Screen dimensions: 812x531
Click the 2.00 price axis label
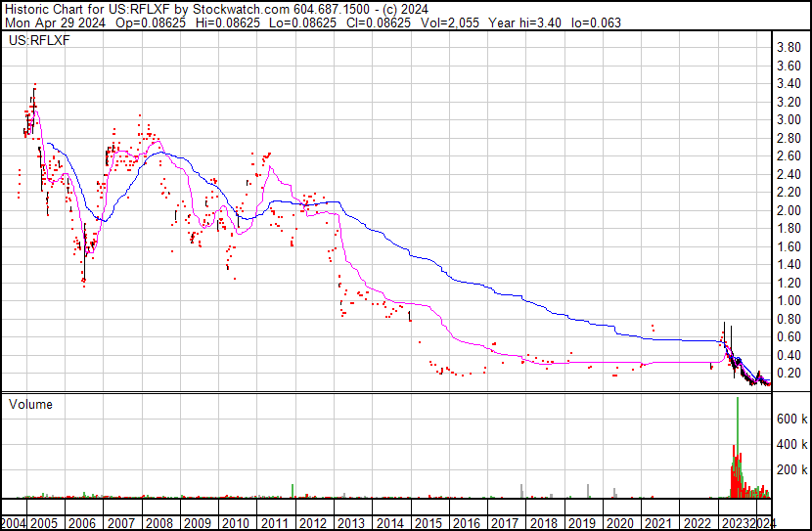(x=789, y=210)
